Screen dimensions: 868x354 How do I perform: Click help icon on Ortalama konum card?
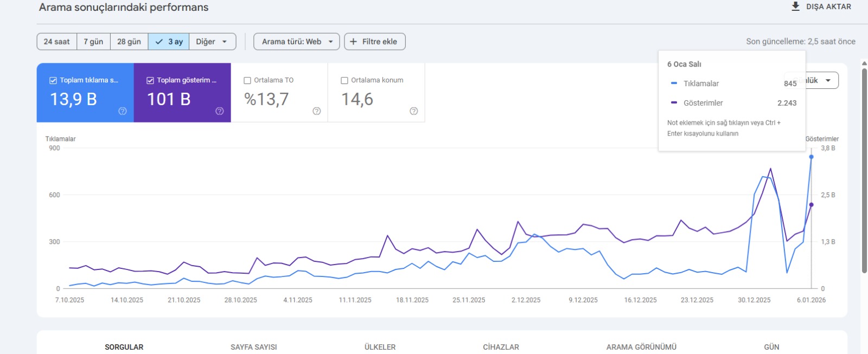414,111
